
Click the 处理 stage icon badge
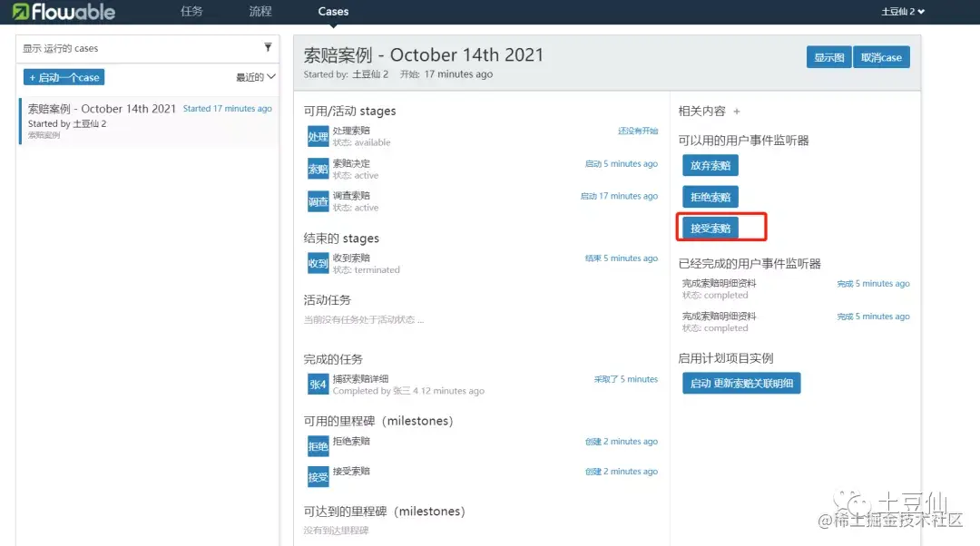click(318, 136)
